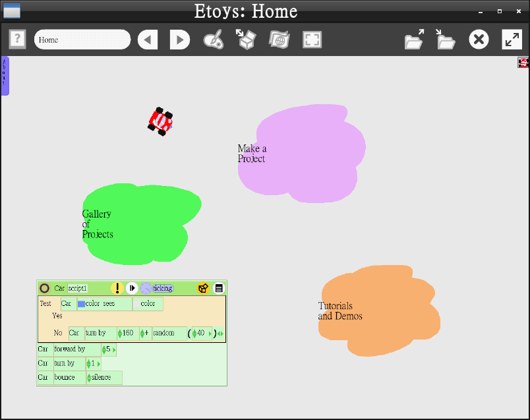
Task: Click 'turn by' tile in the 1 row
Action: click(70, 363)
